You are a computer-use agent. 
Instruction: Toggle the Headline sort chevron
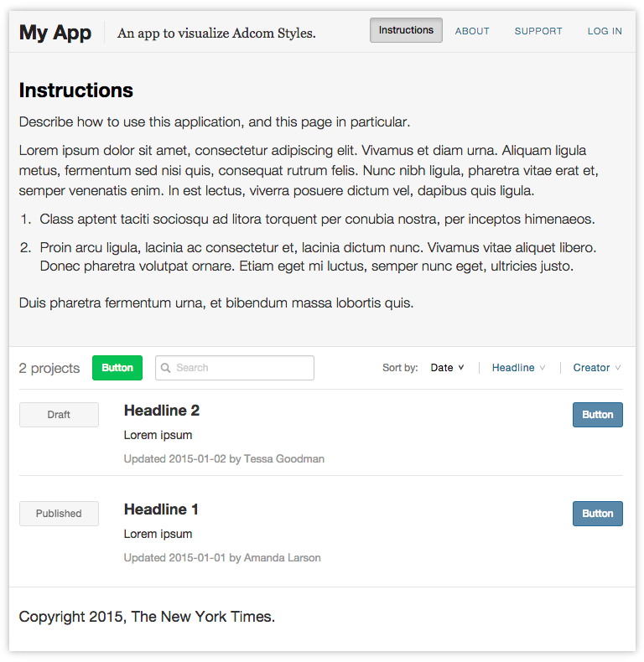[543, 368]
